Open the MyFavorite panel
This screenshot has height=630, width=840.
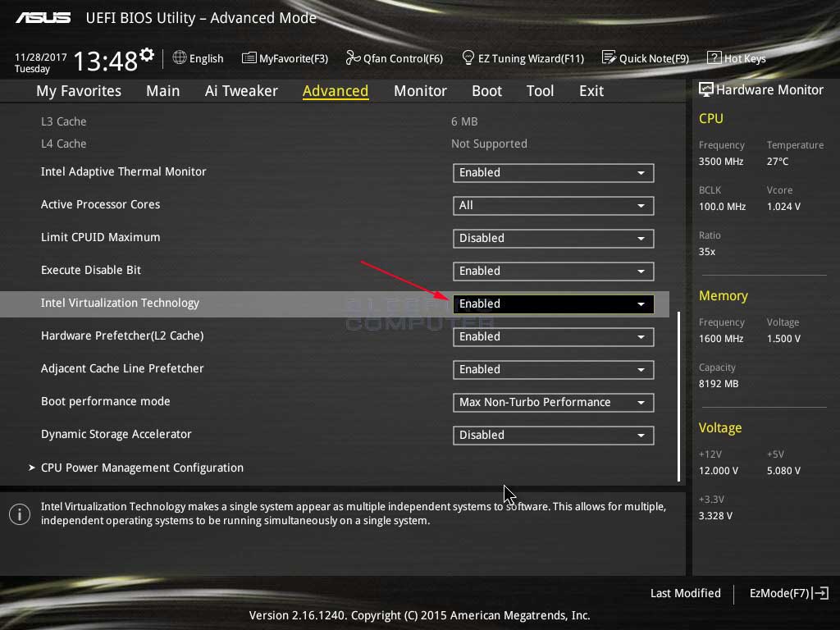coord(285,58)
